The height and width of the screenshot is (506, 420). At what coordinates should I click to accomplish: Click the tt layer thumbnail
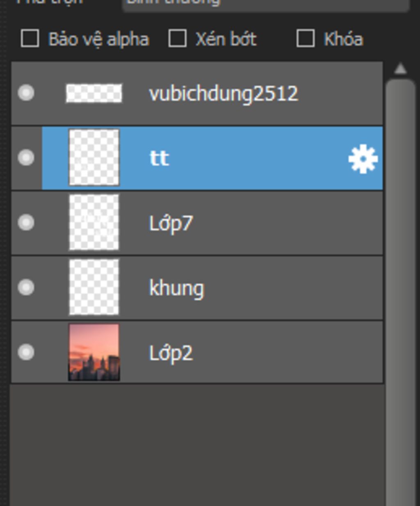(94, 158)
